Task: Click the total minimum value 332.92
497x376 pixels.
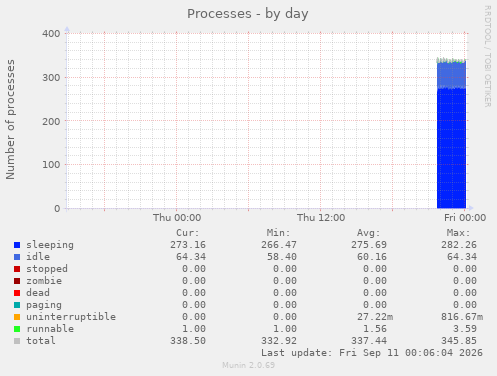Action: click(279, 341)
